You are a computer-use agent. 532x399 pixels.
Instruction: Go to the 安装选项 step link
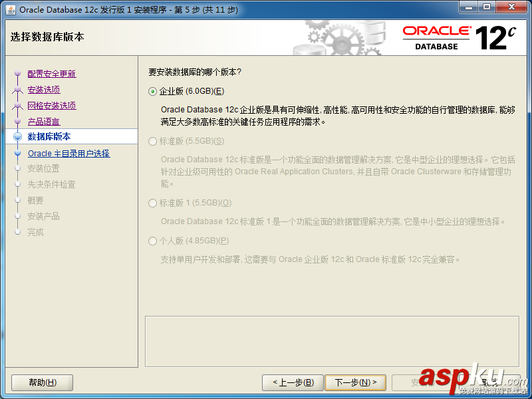44,90
